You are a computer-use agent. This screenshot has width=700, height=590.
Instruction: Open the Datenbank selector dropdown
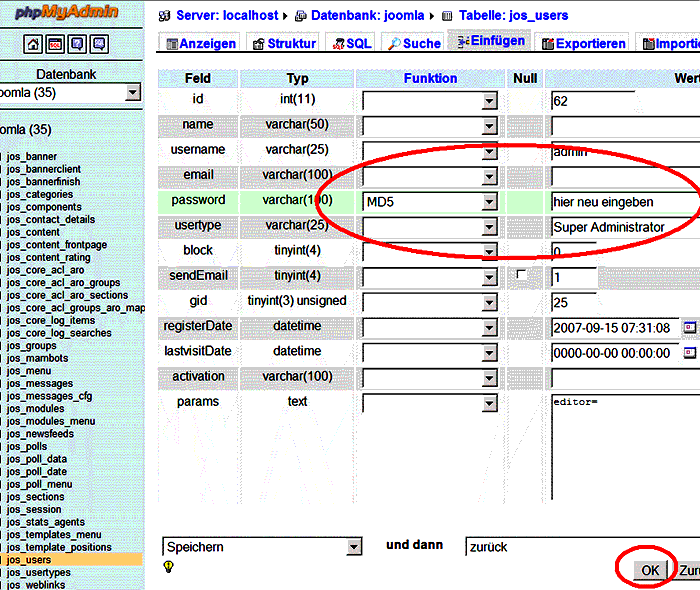[70, 92]
